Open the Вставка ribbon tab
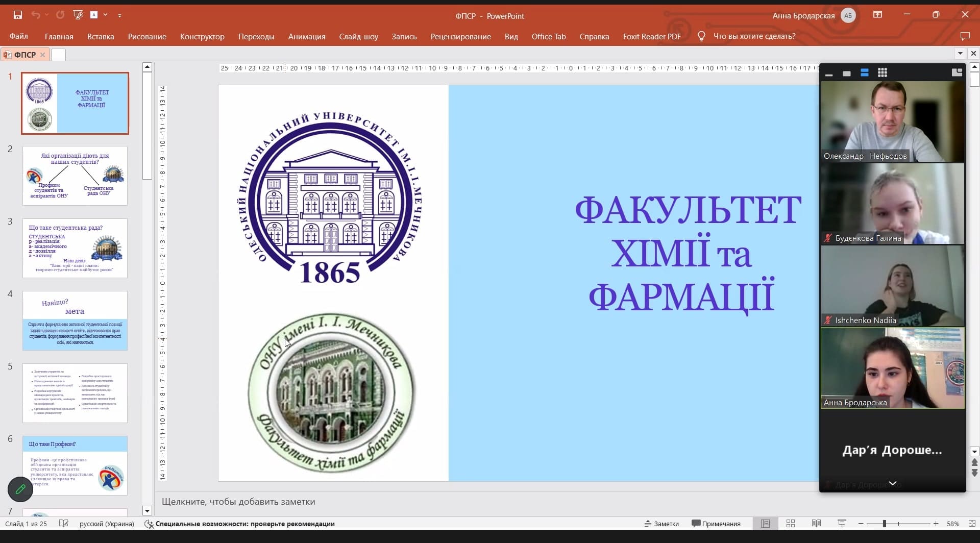Screen dimensions: 980x543 (101, 36)
